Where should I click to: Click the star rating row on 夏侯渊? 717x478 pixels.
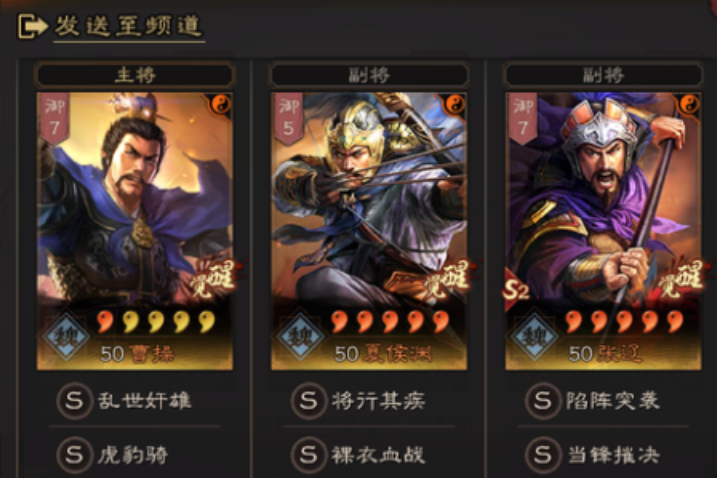click(x=390, y=322)
